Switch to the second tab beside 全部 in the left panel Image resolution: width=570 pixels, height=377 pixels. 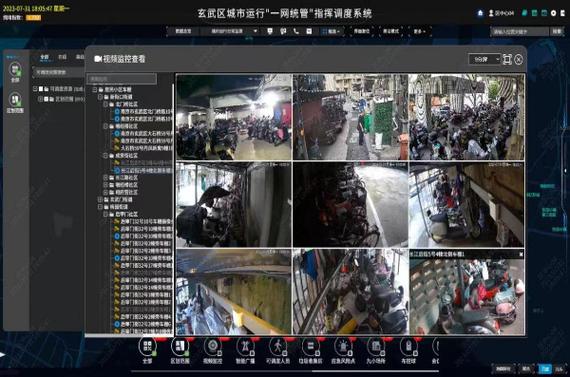[x=63, y=57]
